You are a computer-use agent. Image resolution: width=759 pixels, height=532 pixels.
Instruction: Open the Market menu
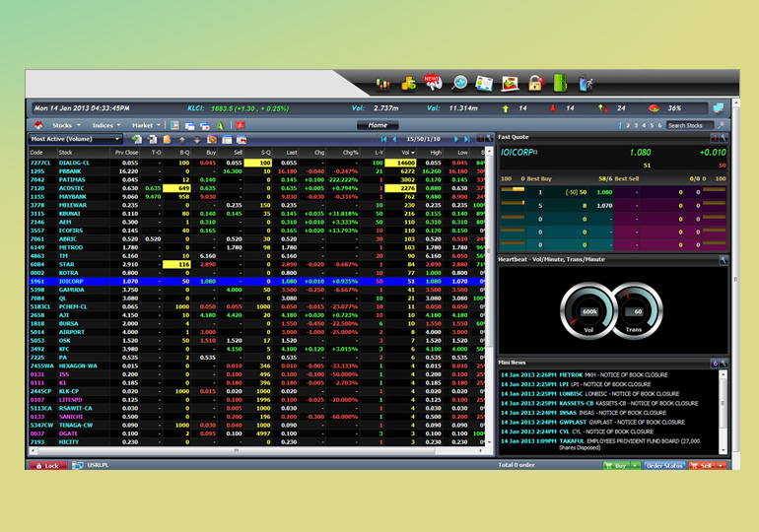coord(146,126)
